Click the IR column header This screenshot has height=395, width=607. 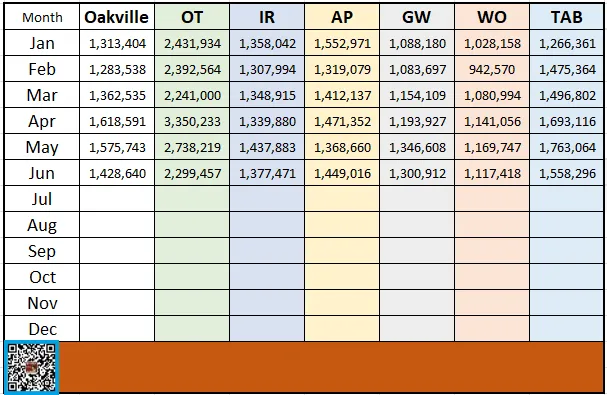267,17
